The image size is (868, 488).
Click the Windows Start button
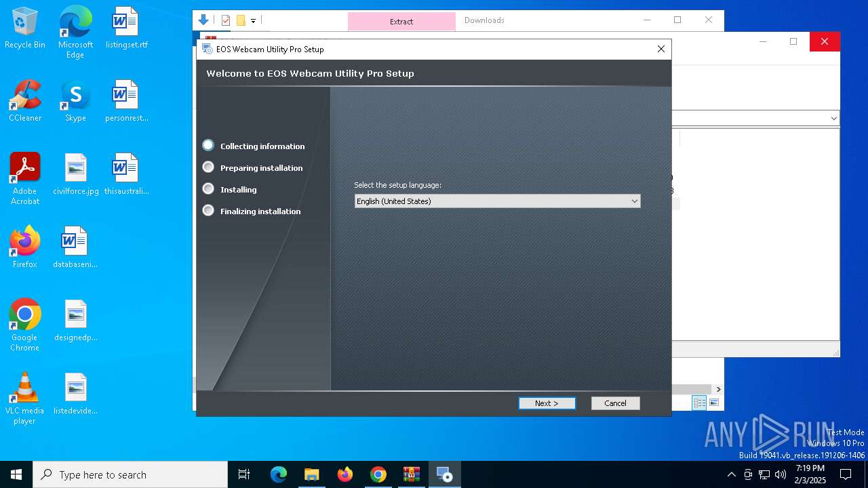point(16,474)
